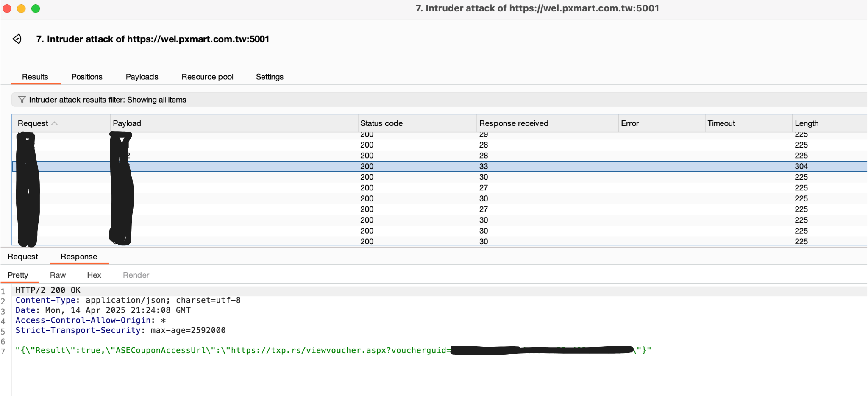Select the Render view tab
This screenshot has height=396, width=868.
[136, 275]
